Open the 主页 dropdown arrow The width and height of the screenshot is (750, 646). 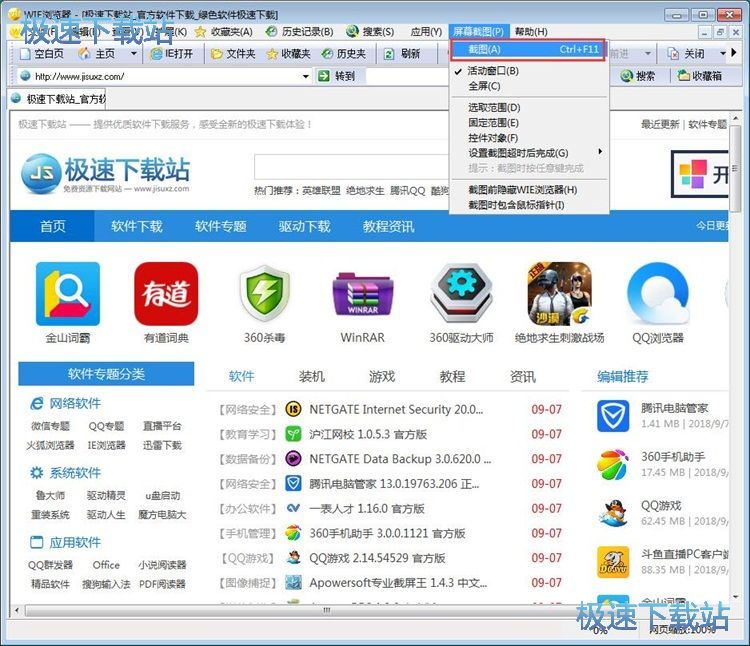(x=133, y=54)
